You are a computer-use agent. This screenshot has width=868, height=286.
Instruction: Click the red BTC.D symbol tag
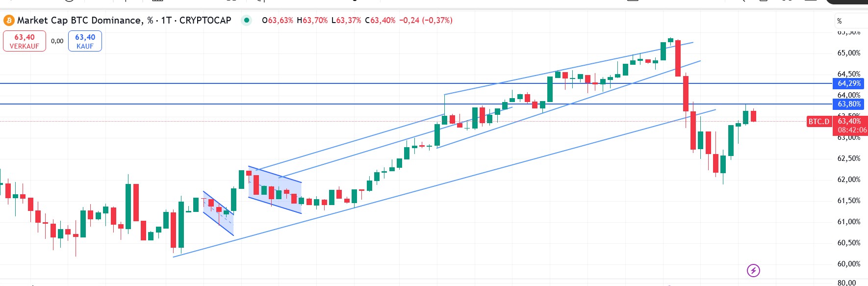[x=819, y=122]
